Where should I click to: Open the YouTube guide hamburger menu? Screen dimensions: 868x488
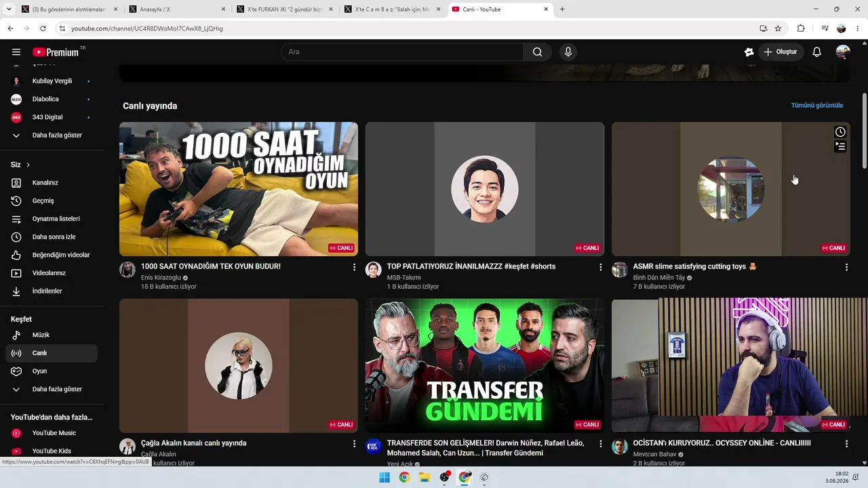click(16, 52)
